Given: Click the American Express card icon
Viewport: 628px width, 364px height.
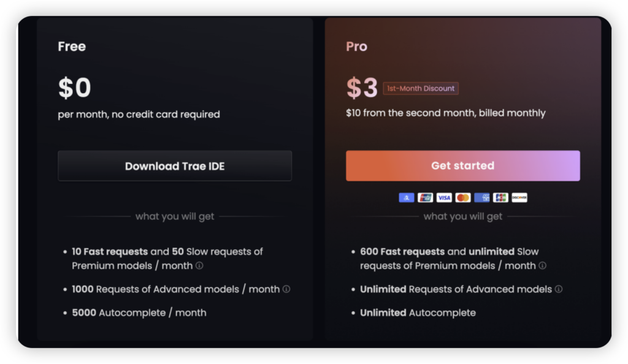Looking at the screenshot, I should tap(482, 197).
